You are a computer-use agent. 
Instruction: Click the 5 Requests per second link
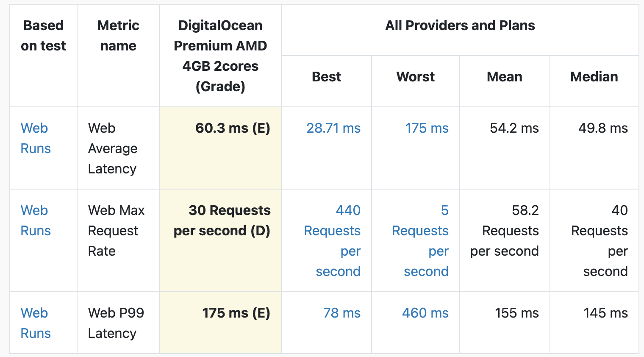[x=420, y=240]
